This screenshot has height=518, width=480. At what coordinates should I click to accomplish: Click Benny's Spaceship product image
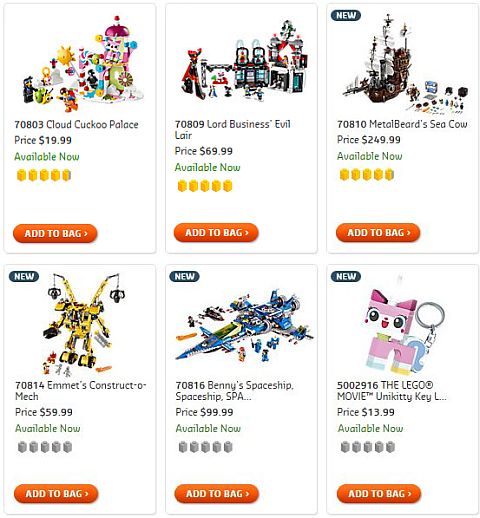(x=244, y=326)
